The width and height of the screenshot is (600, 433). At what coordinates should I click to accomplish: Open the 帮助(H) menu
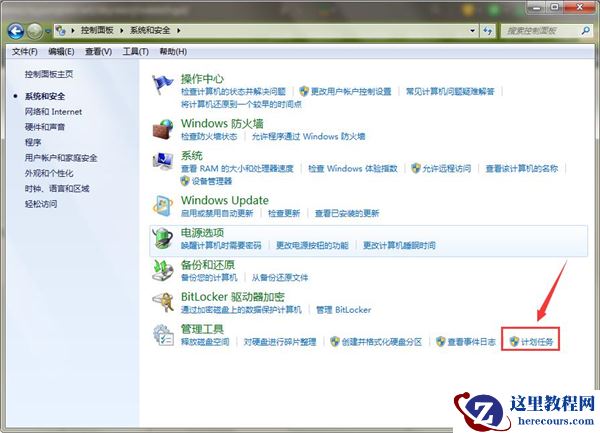click(173, 52)
